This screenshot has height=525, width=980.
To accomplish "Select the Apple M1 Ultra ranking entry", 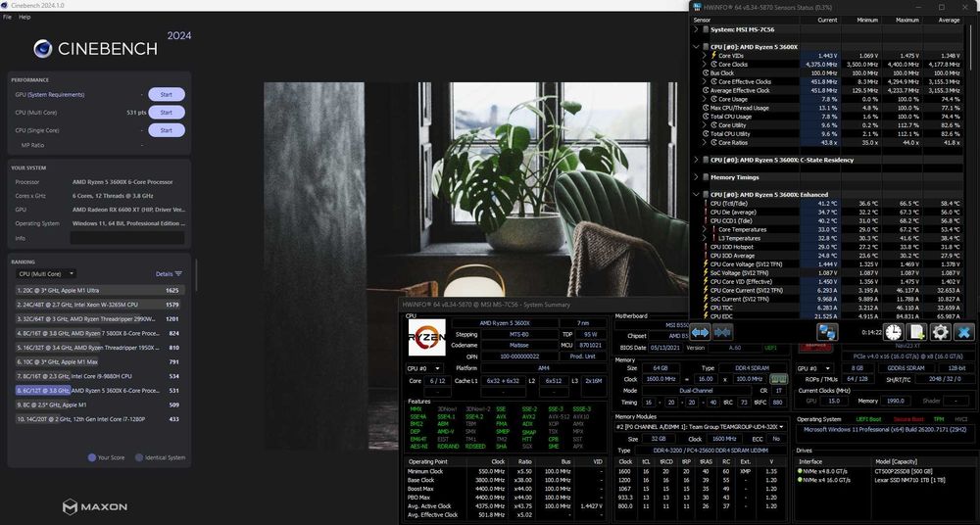I will tap(98, 290).
